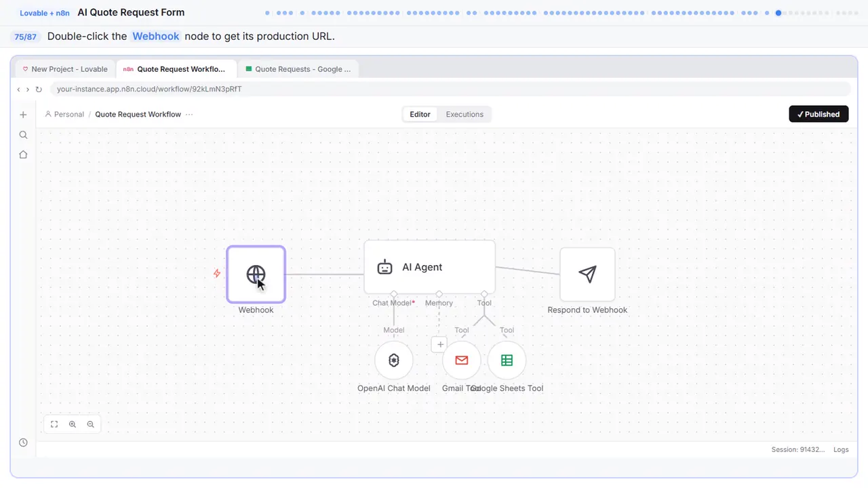
Task: Zoom out on the canvas
Action: tap(90, 424)
